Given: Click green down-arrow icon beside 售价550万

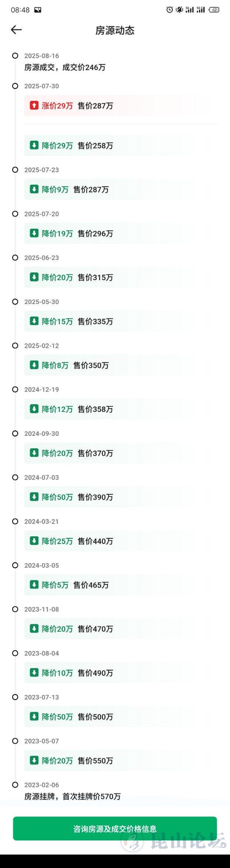Looking at the screenshot, I should coord(34,760).
